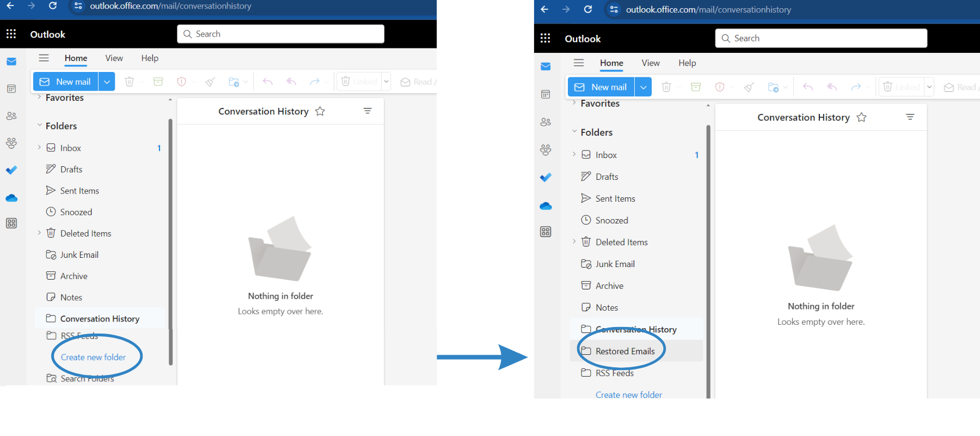Open filter icon in left Conversation History header
This screenshot has height=436, width=980.
pos(367,111)
